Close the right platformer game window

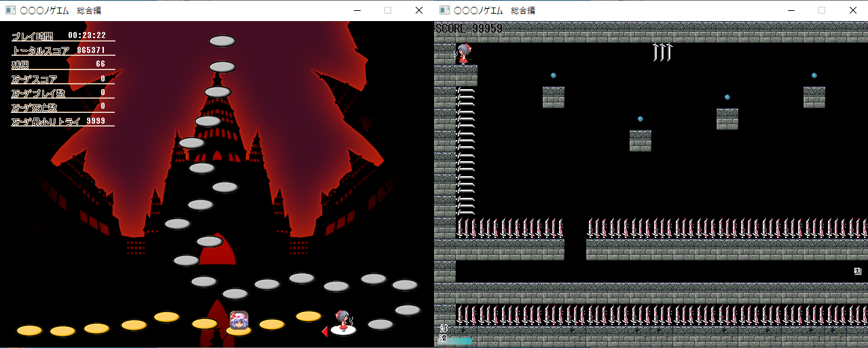click(x=852, y=10)
